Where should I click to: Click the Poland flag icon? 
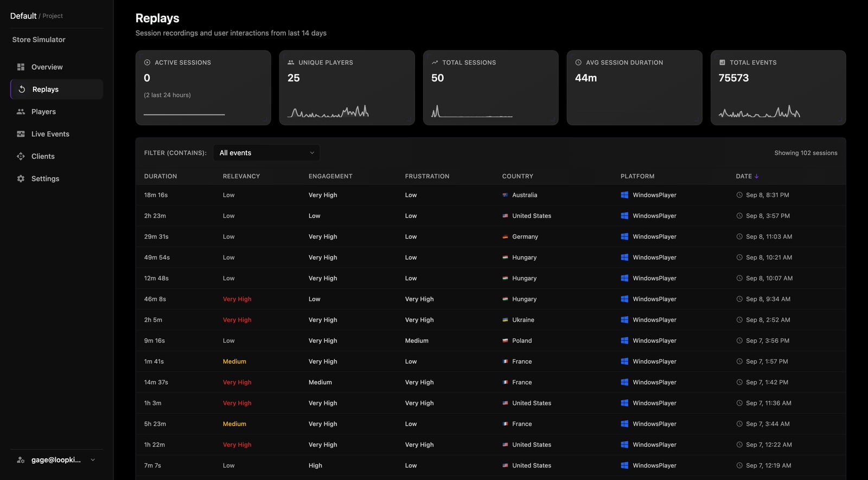505,341
